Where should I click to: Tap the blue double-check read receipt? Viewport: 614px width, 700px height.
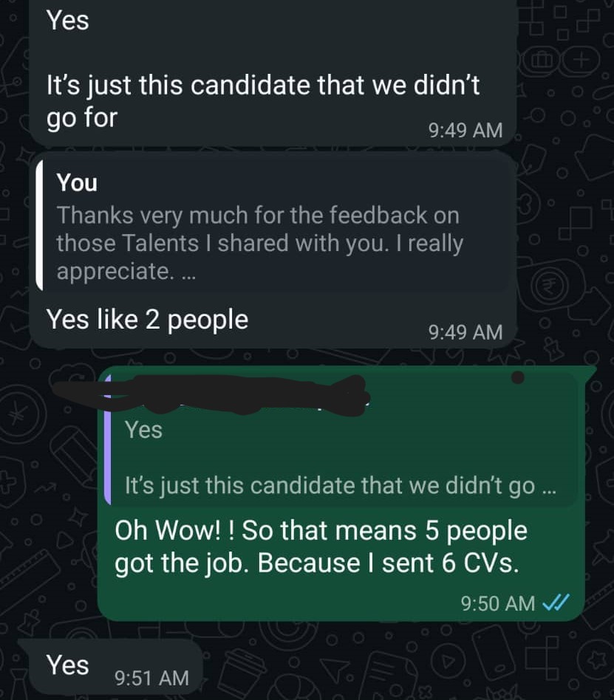(x=555, y=603)
